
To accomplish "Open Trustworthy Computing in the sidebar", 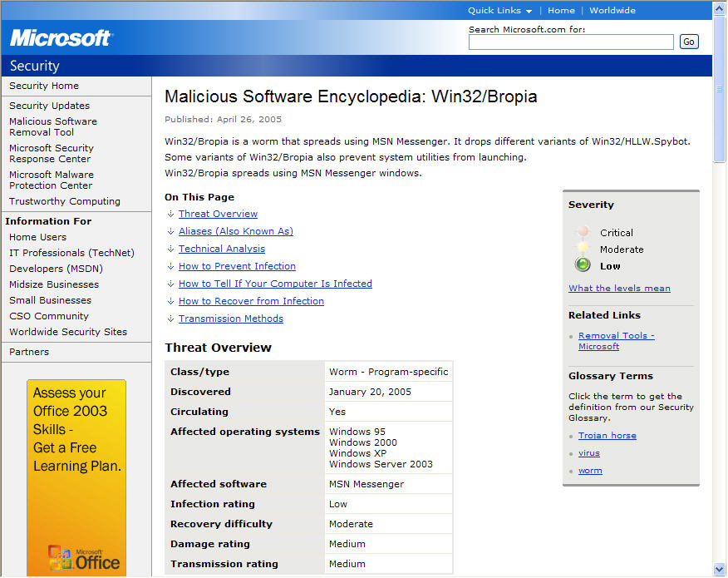I will click(65, 201).
